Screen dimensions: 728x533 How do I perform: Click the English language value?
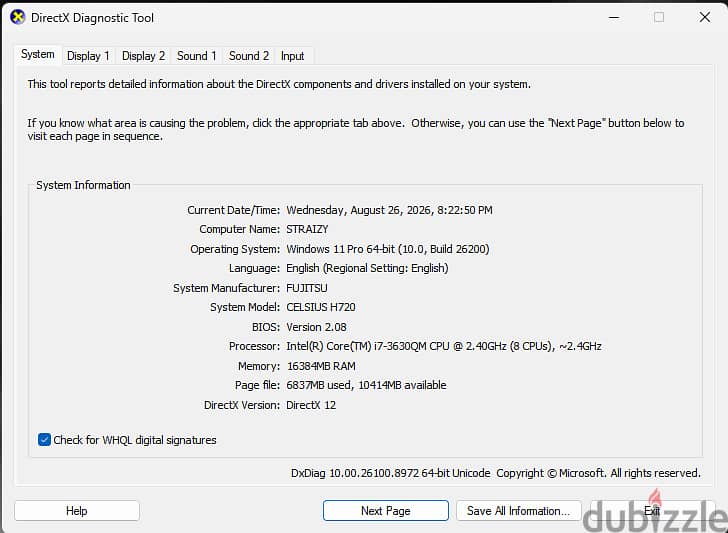coord(367,268)
